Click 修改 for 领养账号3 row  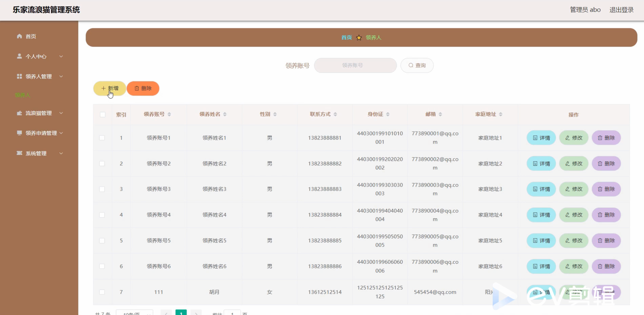(x=574, y=189)
